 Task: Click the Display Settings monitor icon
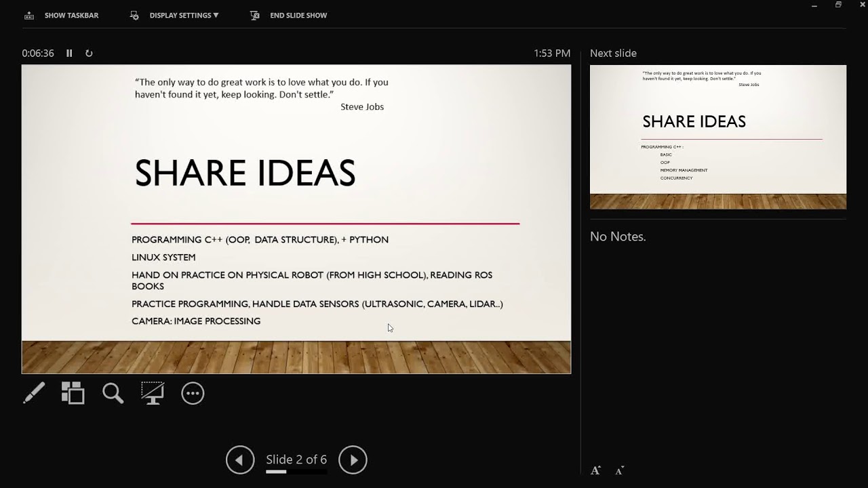pyautogui.click(x=134, y=15)
